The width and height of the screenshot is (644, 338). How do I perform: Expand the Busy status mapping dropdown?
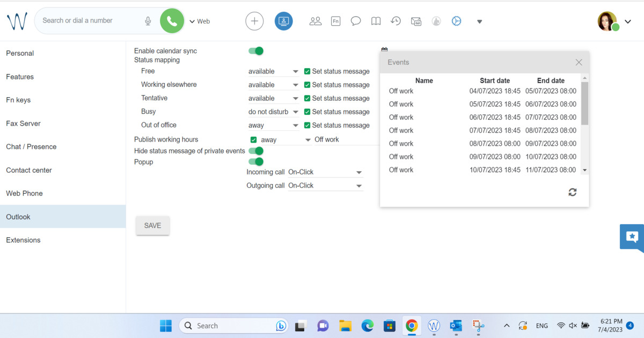pos(273,112)
